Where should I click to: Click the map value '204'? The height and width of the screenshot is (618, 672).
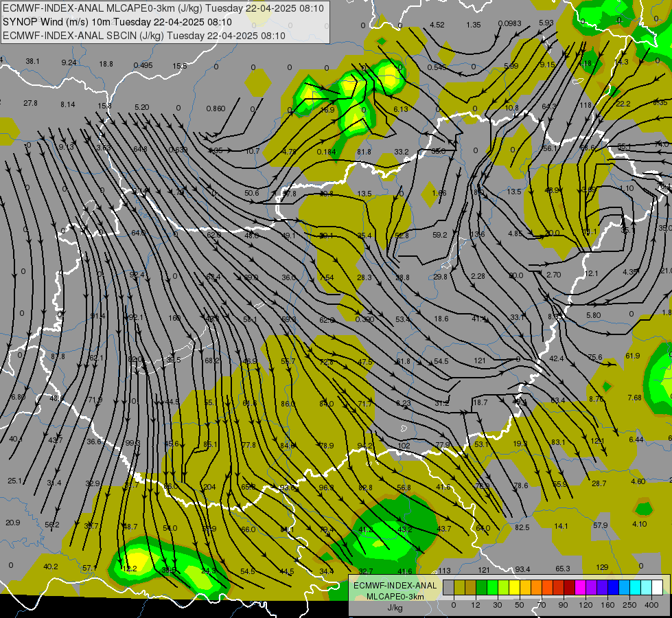(209, 487)
